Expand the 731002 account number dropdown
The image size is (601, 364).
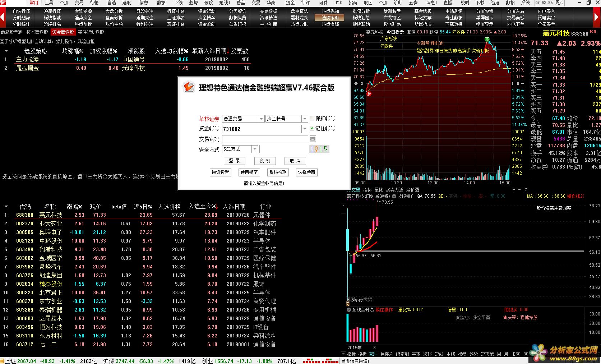click(x=305, y=129)
